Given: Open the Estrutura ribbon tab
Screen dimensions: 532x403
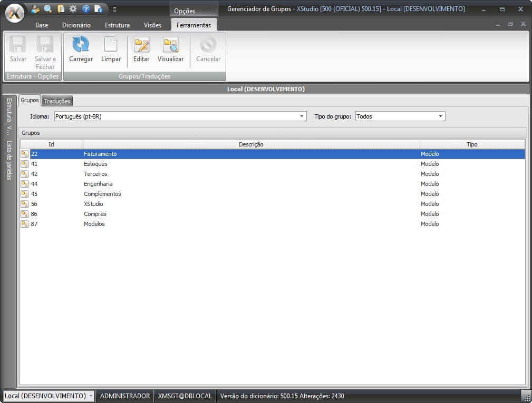Looking at the screenshot, I should pos(117,25).
